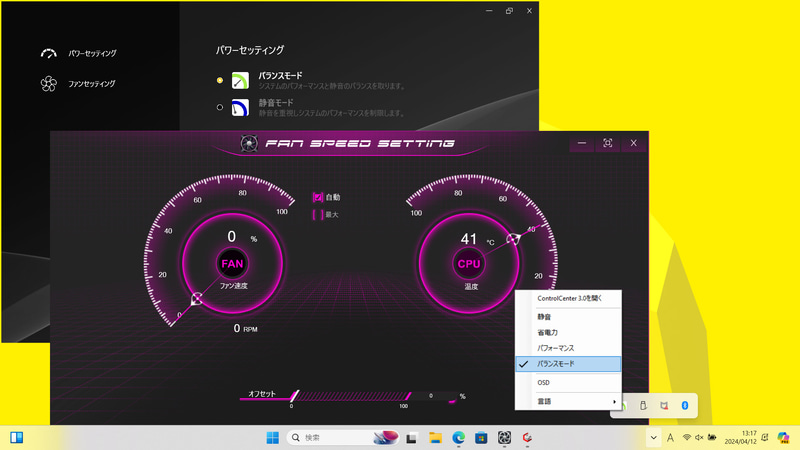Uncheck the 自動 fan checkbox
Image resolution: width=800 pixels, height=450 pixels.
[x=318, y=197]
